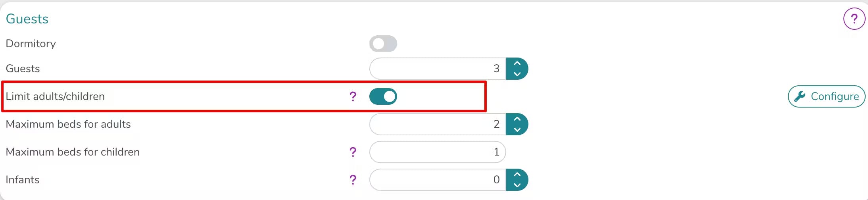Image resolution: width=868 pixels, height=200 pixels.
Task: Open the Guests section help icon
Action: [x=854, y=19]
